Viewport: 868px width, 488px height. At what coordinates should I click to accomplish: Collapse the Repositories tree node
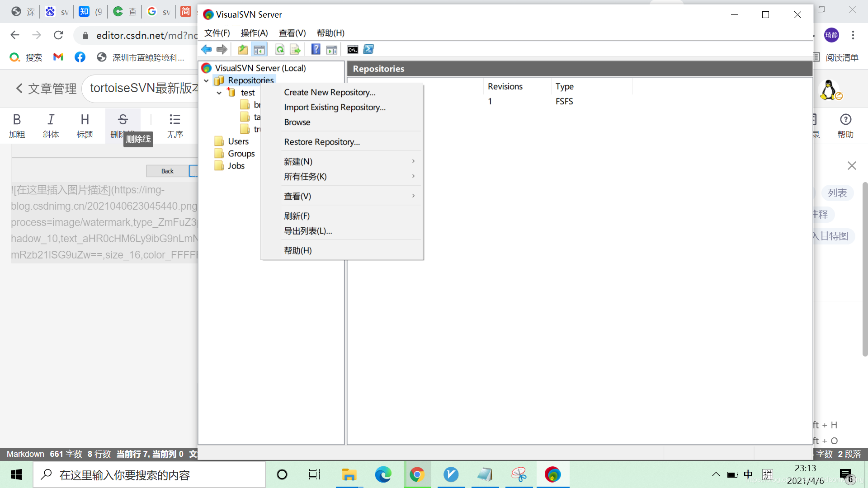click(207, 80)
